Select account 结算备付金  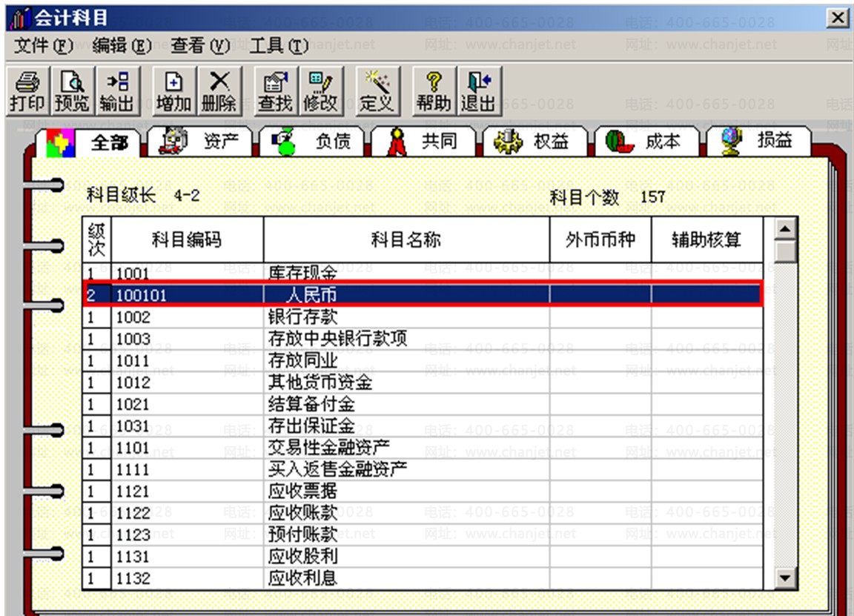tap(311, 404)
